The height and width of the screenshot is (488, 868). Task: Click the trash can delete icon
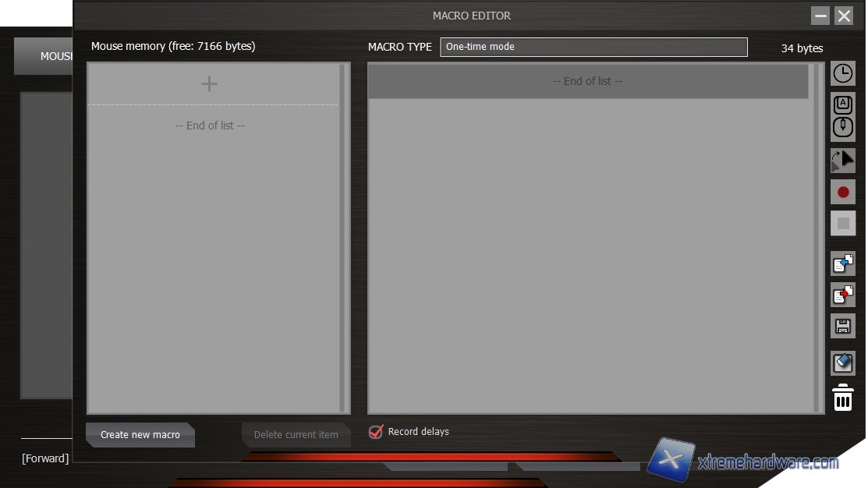click(x=842, y=398)
